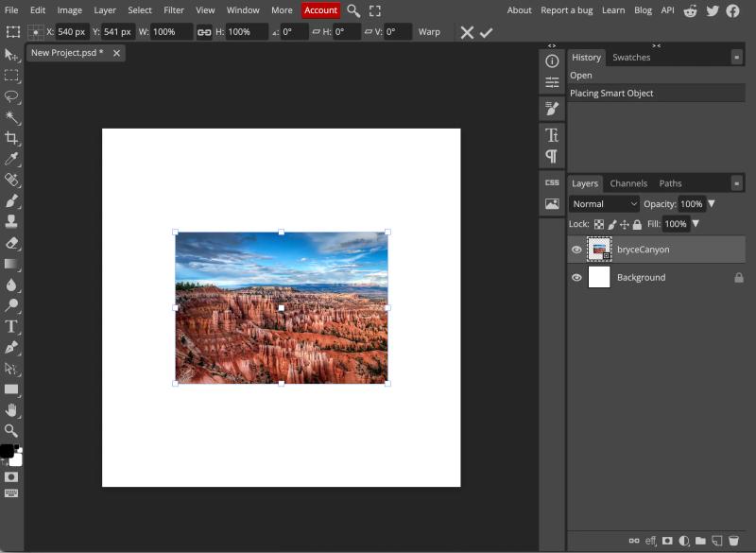The image size is (756, 553).
Task: Toggle the width-height link constraint
Action: click(204, 32)
